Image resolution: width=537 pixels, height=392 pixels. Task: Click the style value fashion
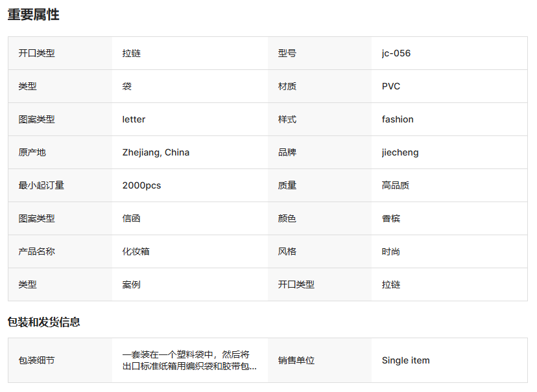397,119
